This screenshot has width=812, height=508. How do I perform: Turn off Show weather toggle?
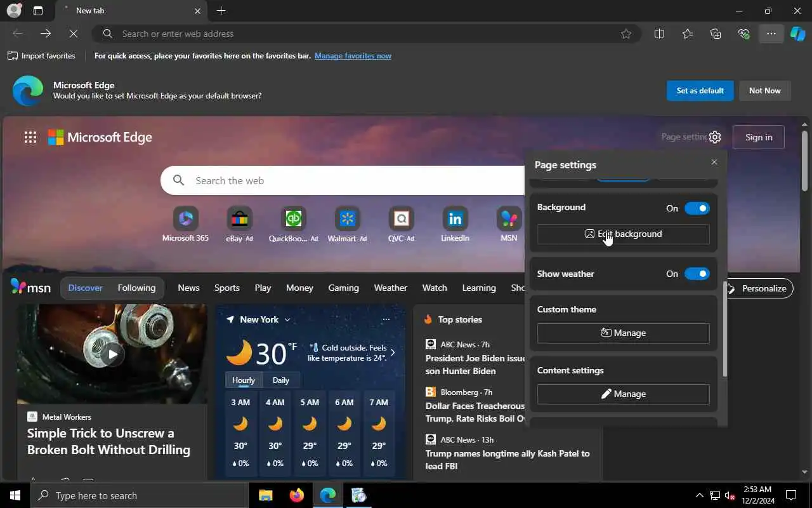pos(697,274)
